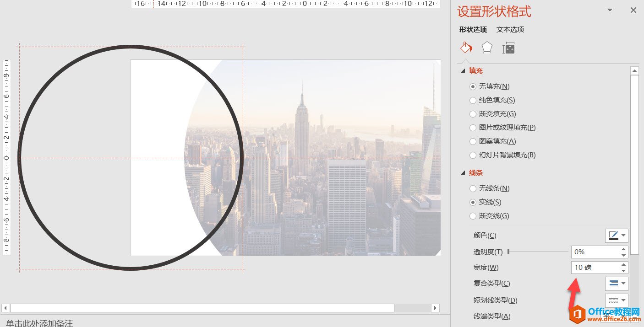Open the Fill & Line paint bucket icon
Viewport: 644px width, 327px height.
[466, 48]
